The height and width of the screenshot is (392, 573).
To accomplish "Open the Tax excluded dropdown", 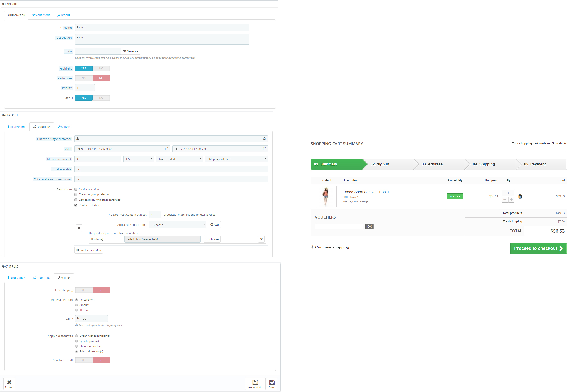I will tap(179, 159).
